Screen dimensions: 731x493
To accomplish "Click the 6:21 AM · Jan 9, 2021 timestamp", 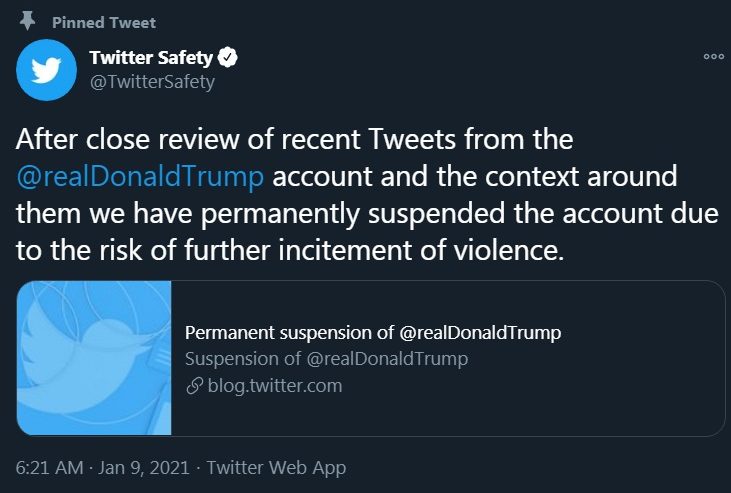I will 103,467.
